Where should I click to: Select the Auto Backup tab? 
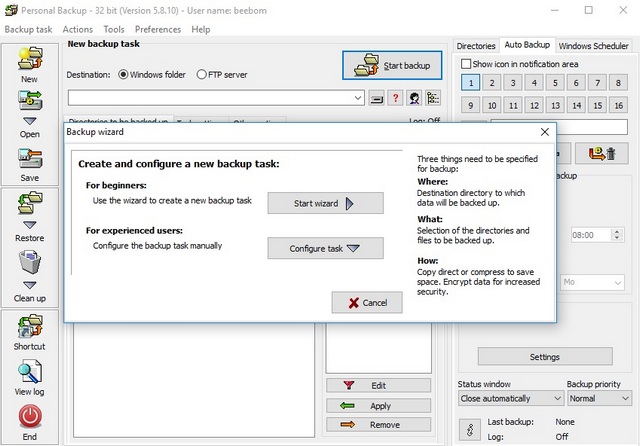click(x=527, y=45)
